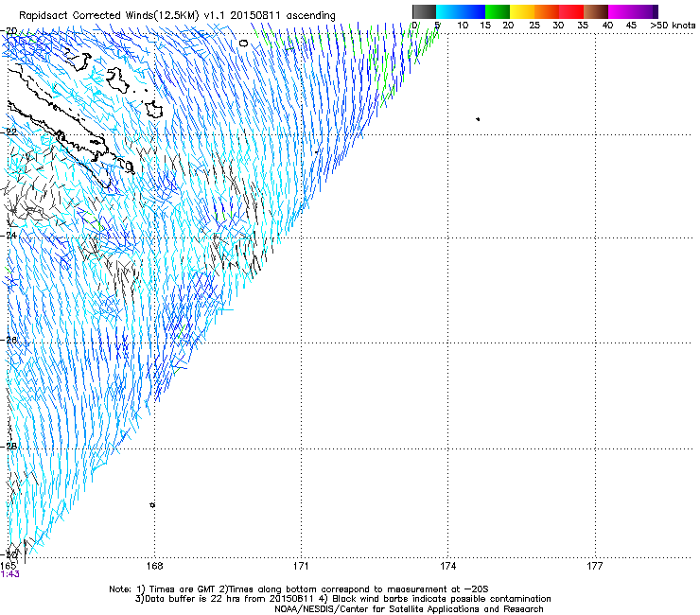Click longitude label 174
The height and width of the screenshot is (615, 700).
(x=447, y=566)
